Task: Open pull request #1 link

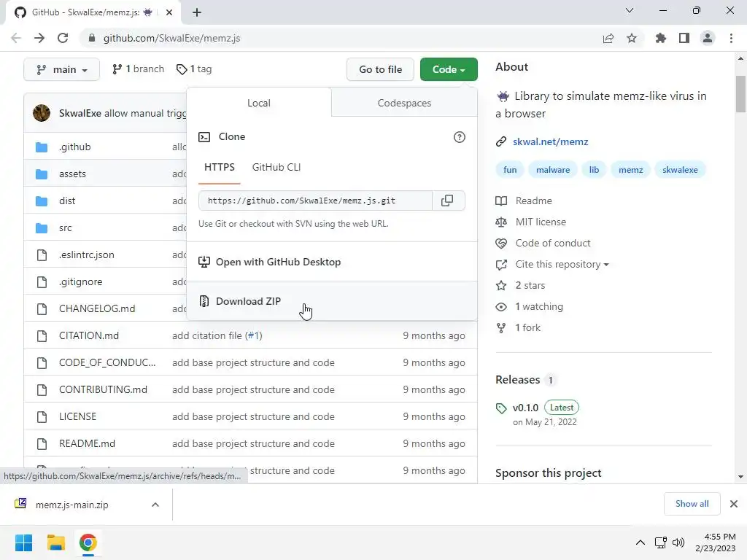Action: tap(253, 335)
